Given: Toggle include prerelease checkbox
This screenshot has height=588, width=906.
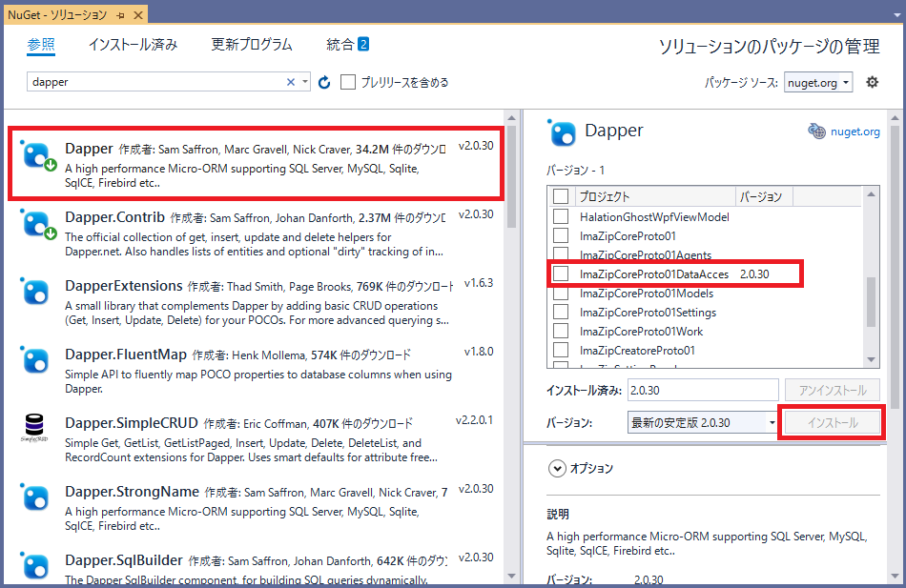Looking at the screenshot, I should pos(348,82).
